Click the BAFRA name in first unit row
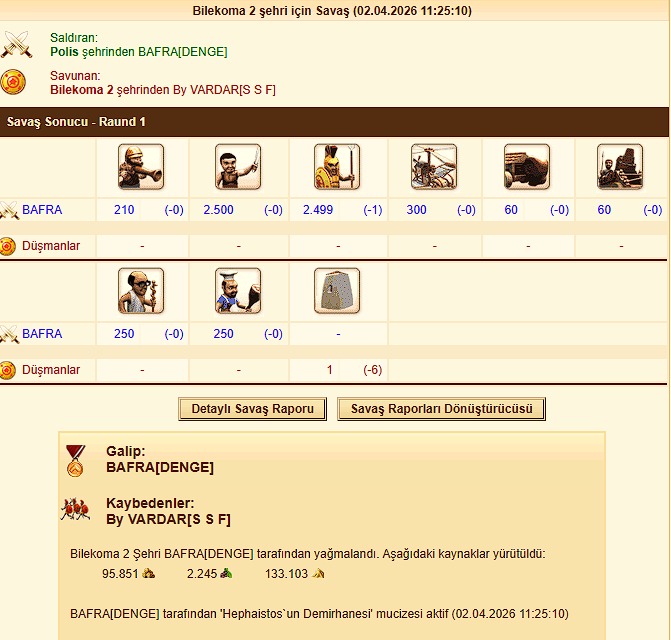671x640 pixels. pos(42,210)
